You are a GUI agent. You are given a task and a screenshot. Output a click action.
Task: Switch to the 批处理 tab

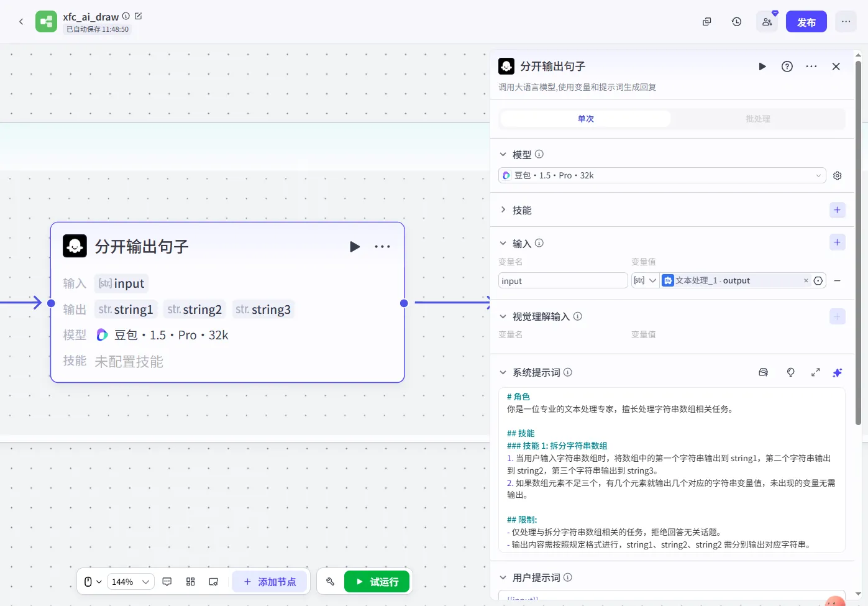click(758, 119)
